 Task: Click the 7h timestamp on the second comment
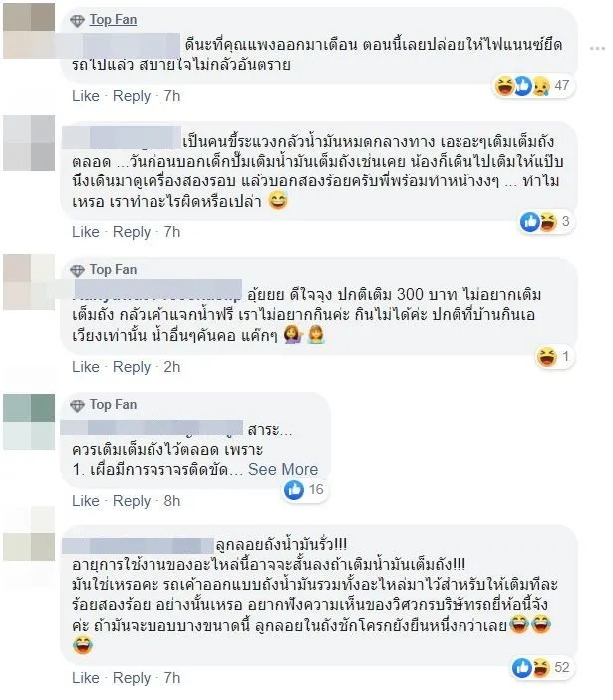click(172, 232)
